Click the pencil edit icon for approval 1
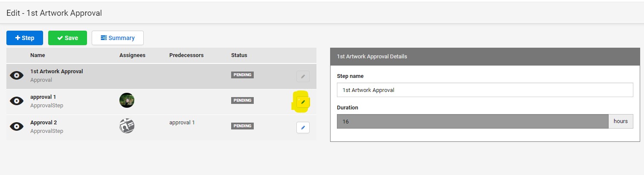The height and width of the screenshot is (175, 644). pyautogui.click(x=303, y=102)
